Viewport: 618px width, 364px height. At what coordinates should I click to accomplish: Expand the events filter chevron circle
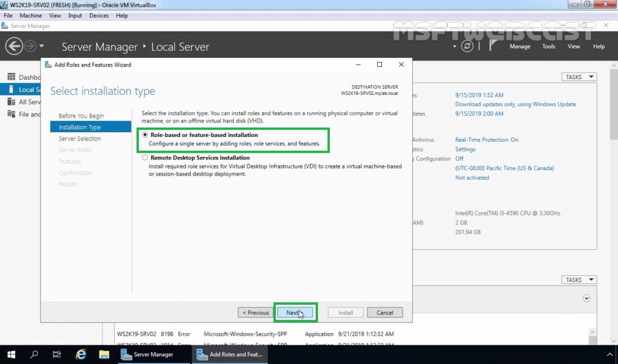pyautogui.click(x=587, y=298)
